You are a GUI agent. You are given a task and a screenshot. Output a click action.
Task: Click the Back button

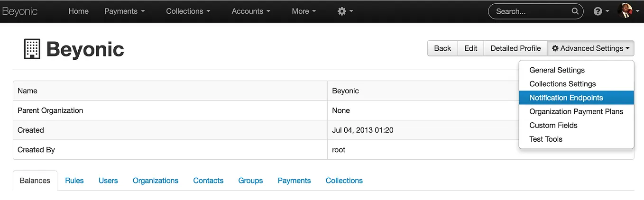(x=442, y=48)
